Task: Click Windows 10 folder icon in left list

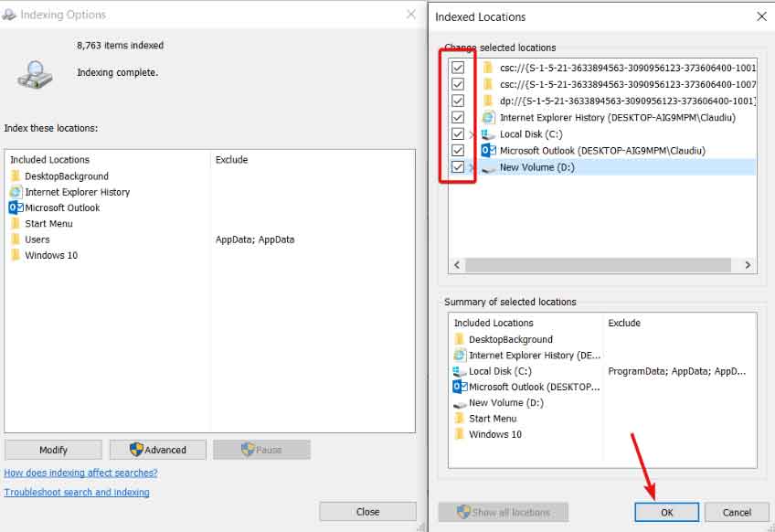Action: [x=15, y=255]
